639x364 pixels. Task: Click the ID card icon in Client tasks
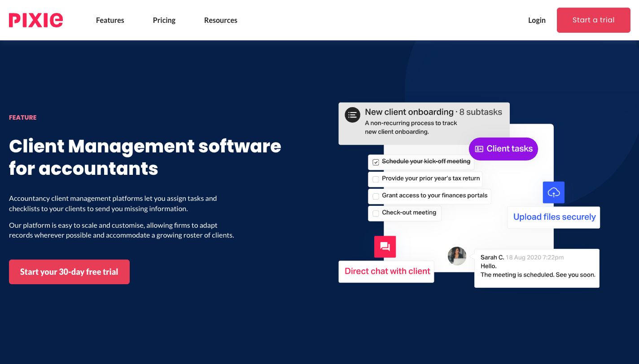[x=479, y=149]
